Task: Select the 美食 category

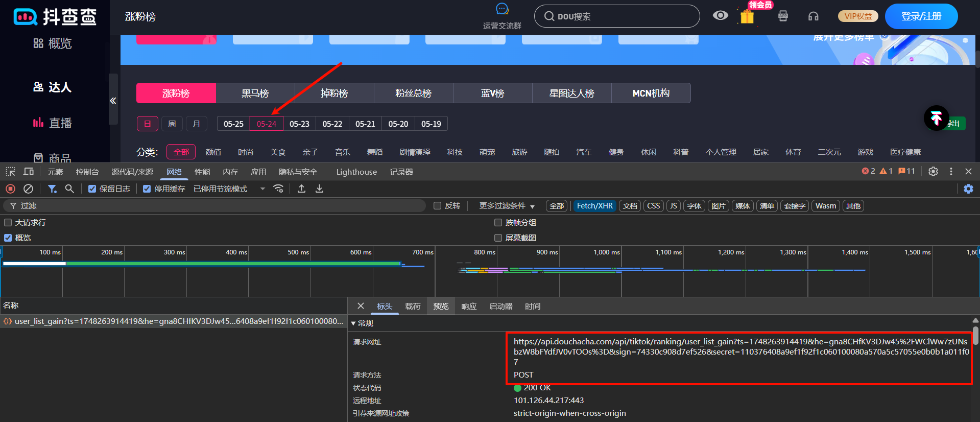Action: click(x=278, y=152)
